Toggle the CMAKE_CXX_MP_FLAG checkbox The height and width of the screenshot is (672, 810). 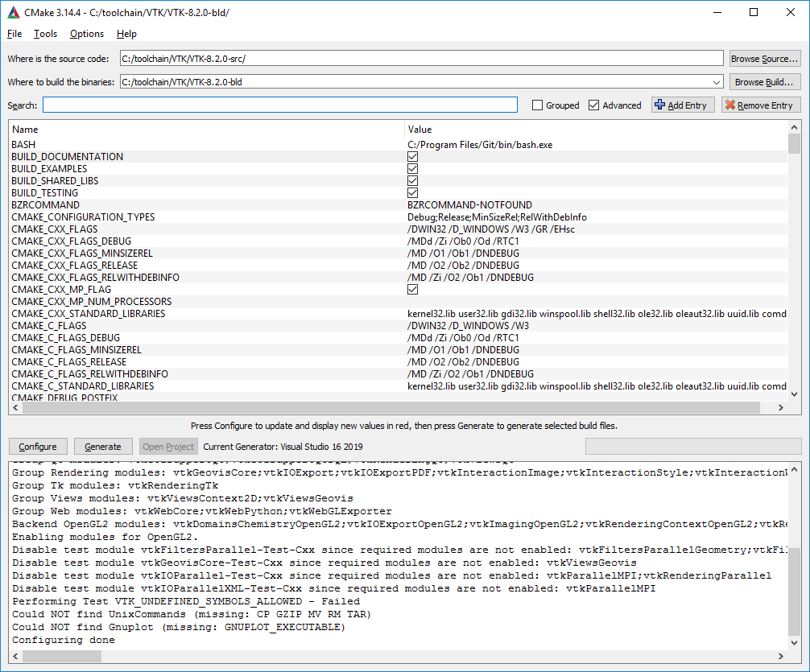point(412,289)
